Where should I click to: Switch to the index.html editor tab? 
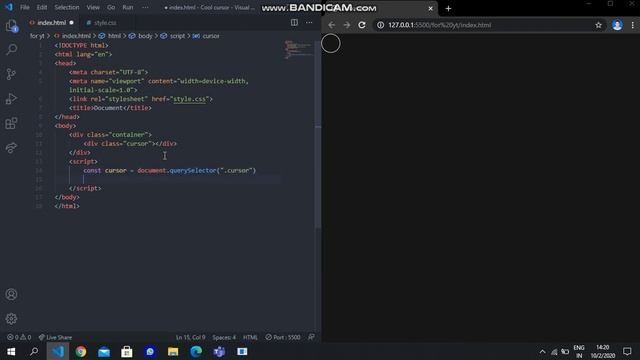tap(51, 23)
